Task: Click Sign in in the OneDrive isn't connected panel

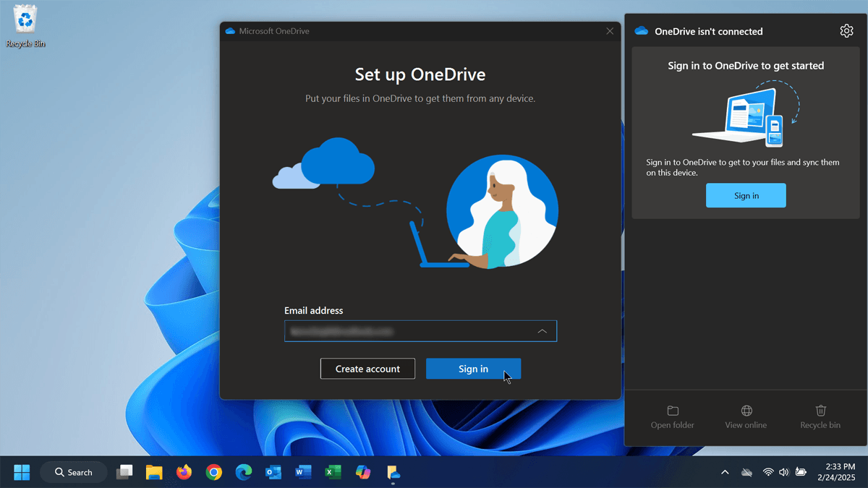Action: (746, 195)
